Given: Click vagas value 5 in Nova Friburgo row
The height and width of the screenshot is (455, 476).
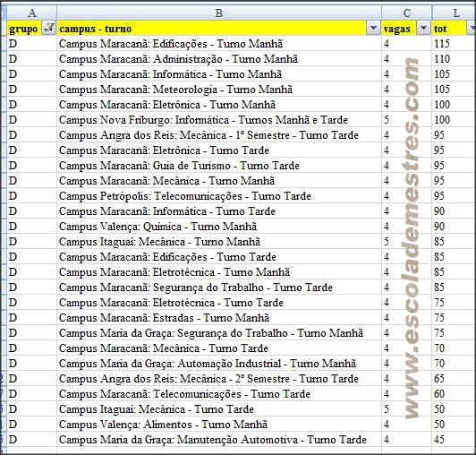Looking at the screenshot, I should click(387, 120).
